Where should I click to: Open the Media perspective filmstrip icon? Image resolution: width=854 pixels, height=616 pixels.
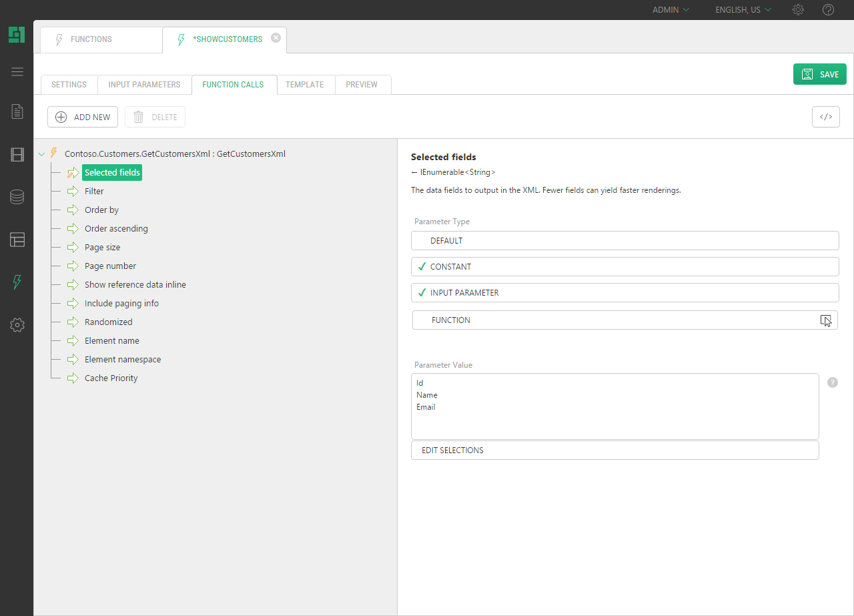click(17, 155)
